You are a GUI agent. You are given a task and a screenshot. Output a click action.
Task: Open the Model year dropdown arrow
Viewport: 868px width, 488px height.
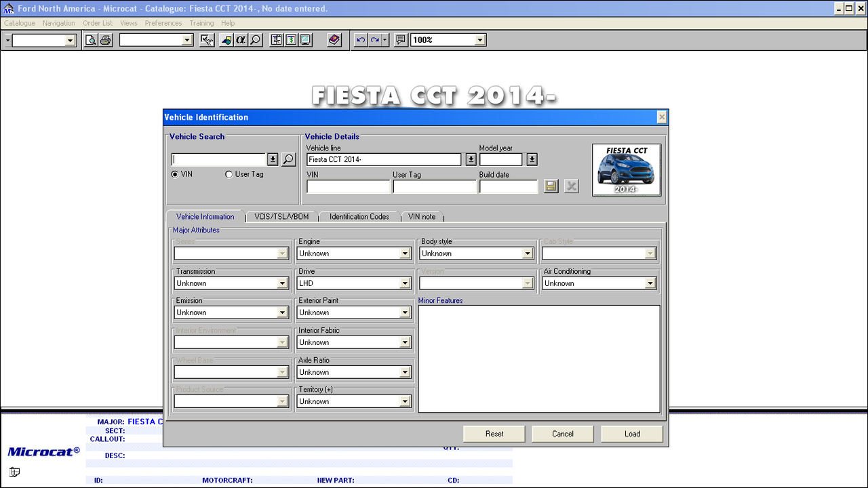point(532,159)
